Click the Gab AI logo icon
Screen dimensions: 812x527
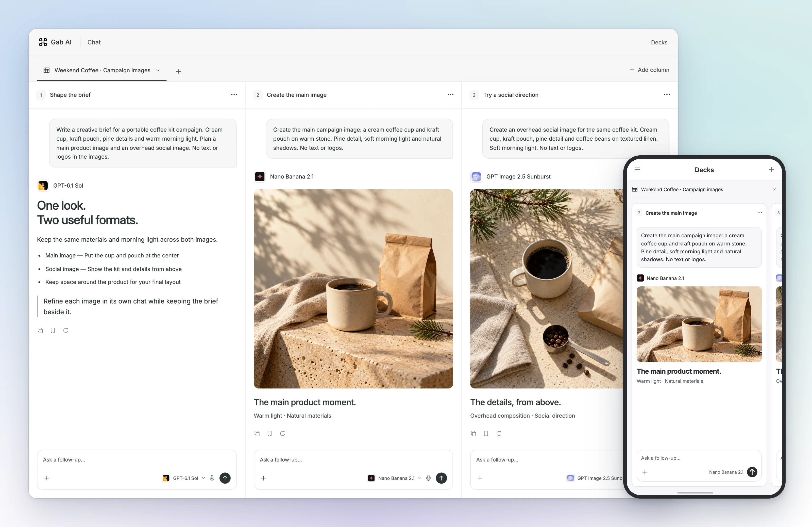pos(43,42)
